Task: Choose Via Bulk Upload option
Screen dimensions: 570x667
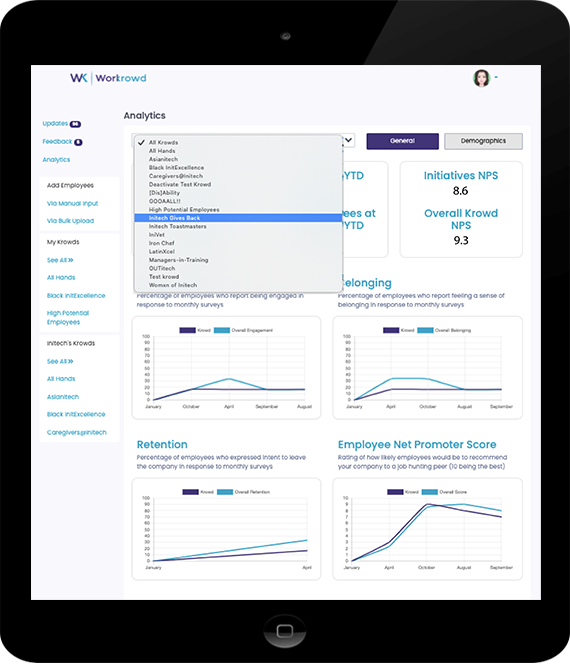Action: pyautogui.click(x=70, y=221)
